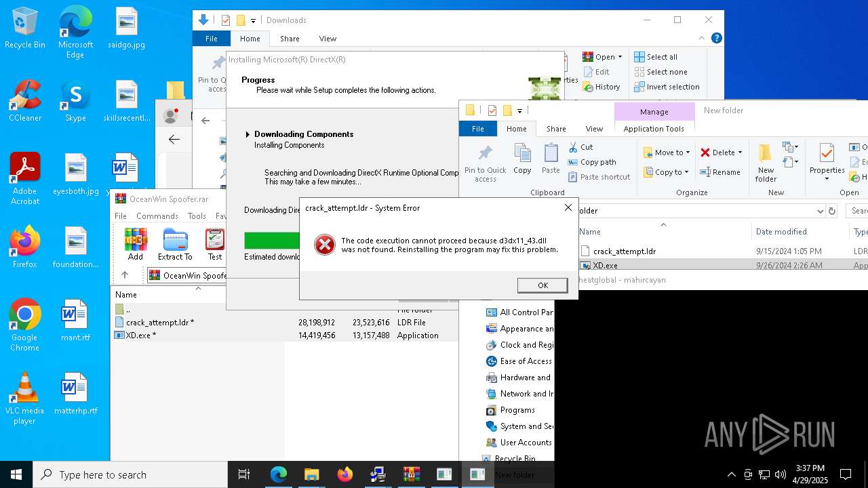Image resolution: width=868 pixels, height=488 pixels.
Task: Open Task View on taskbar
Action: point(244,474)
